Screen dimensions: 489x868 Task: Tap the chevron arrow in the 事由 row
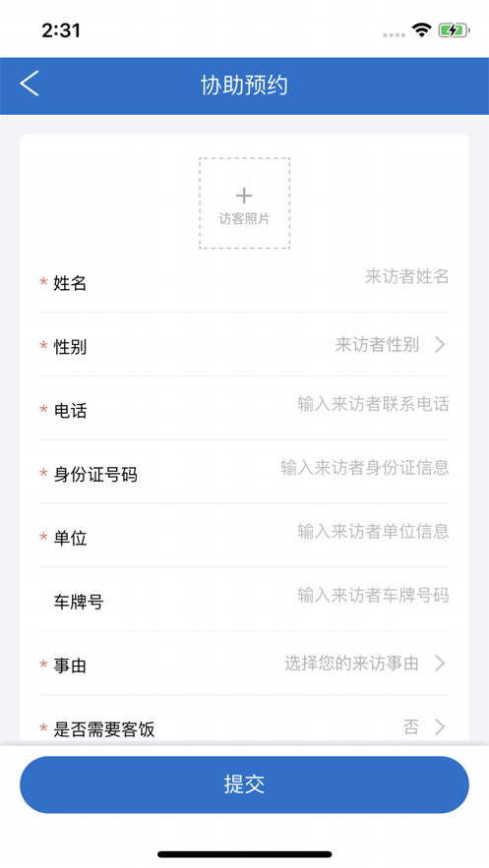pyautogui.click(x=440, y=664)
